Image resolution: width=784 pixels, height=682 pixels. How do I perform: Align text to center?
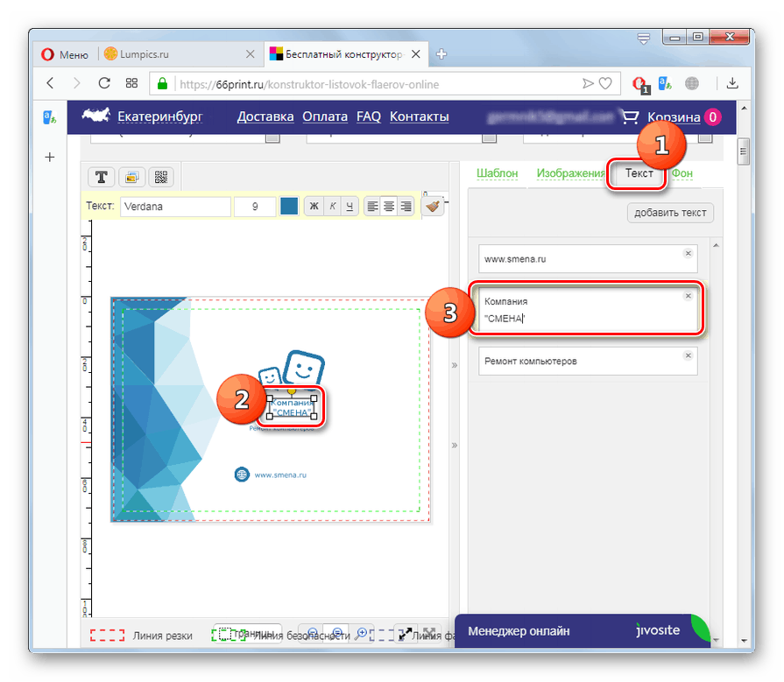389,206
